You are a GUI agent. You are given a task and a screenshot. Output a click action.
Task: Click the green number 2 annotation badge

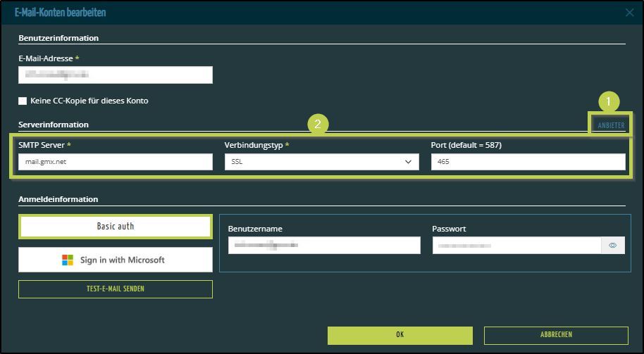318,124
